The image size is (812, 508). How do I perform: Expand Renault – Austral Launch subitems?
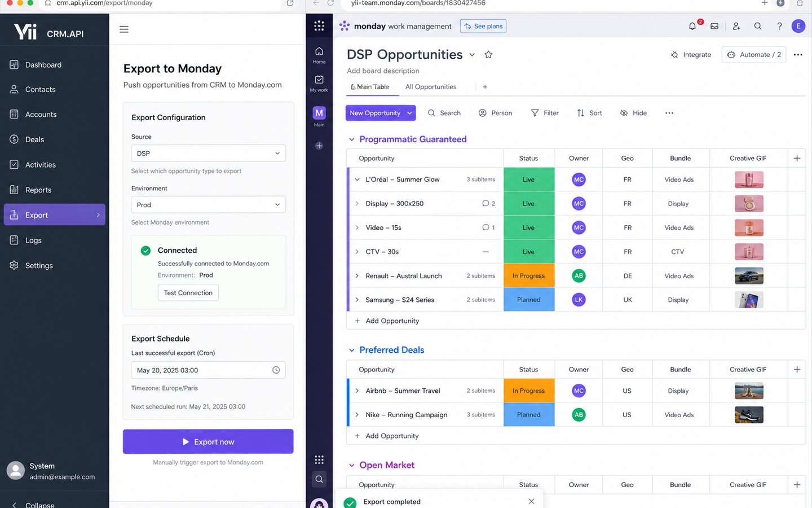pos(357,276)
